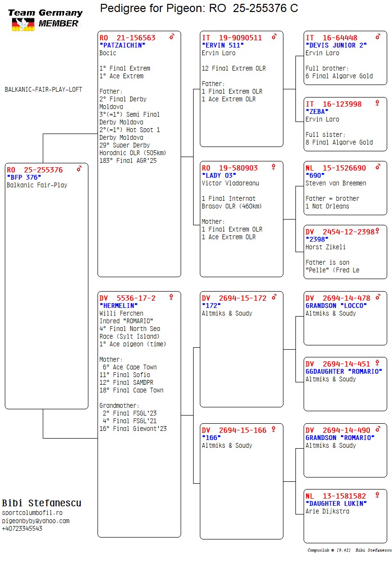This screenshot has width=392, height=563.
Task: Click the BALKANIC-FAIR-PLAY-LOFT label
Action: [43, 89]
